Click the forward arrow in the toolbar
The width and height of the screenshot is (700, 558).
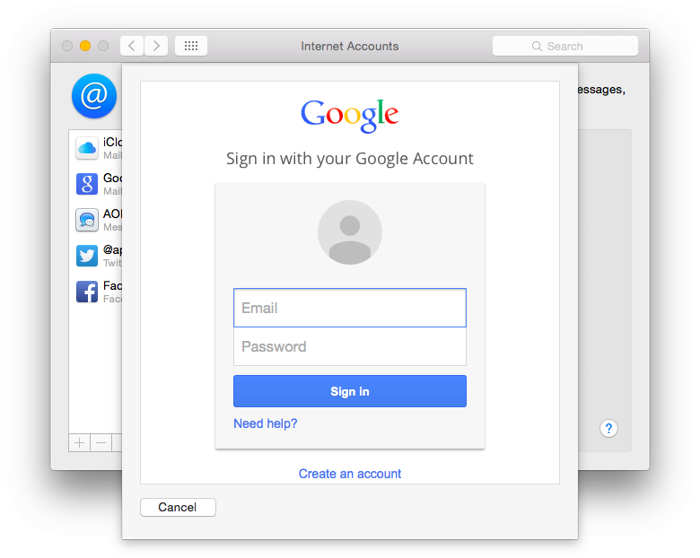click(156, 46)
